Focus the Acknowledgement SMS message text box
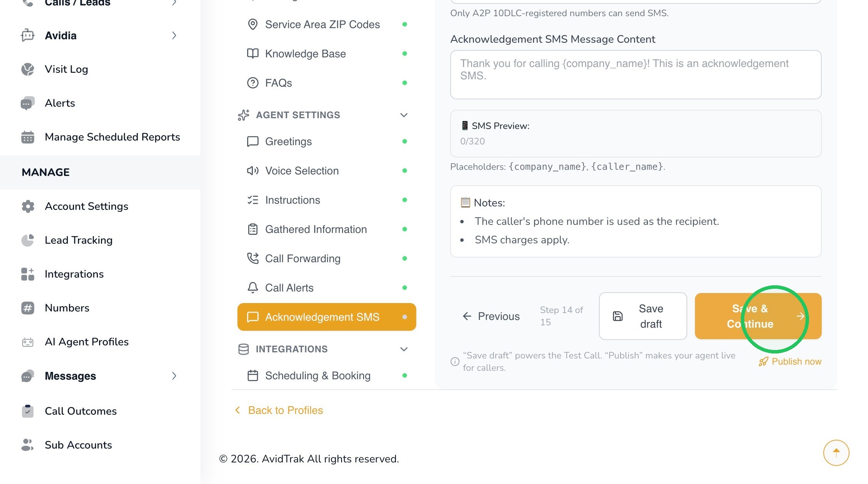This screenshot has height=484, width=868. pos(636,75)
